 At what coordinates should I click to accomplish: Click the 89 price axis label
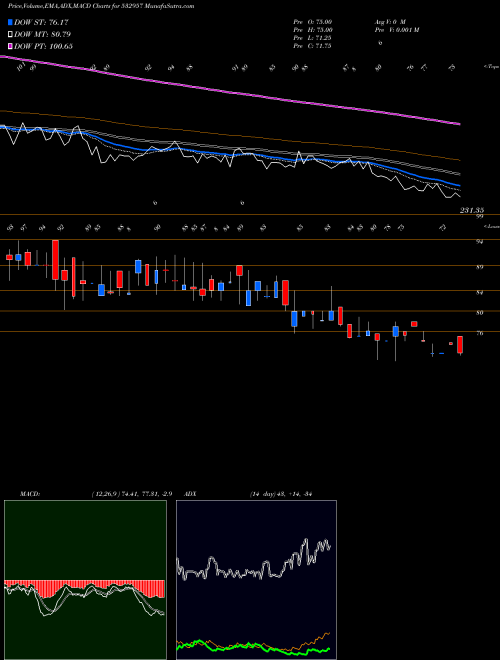479,267
